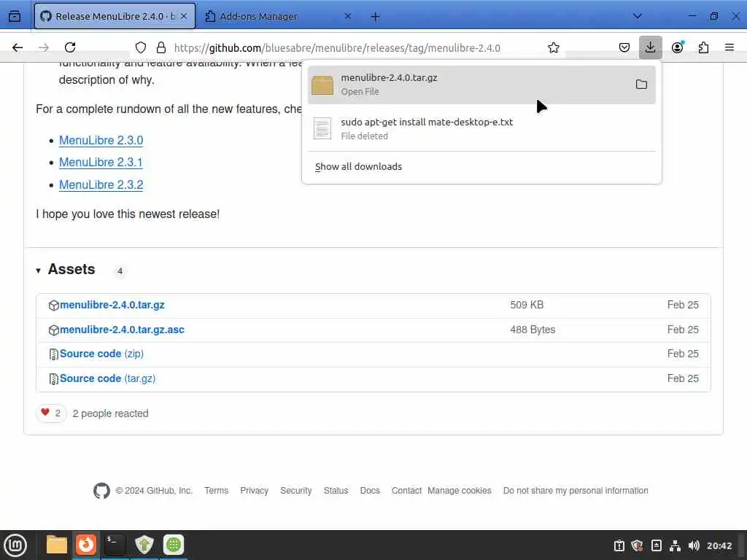This screenshot has height=560, width=747.
Task: Open the terminal from taskbar
Action: point(115,545)
